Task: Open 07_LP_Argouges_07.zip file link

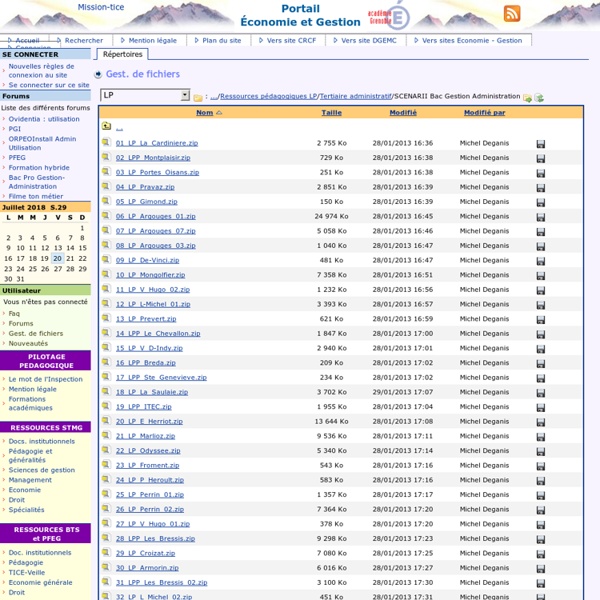Action: (x=156, y=231)
